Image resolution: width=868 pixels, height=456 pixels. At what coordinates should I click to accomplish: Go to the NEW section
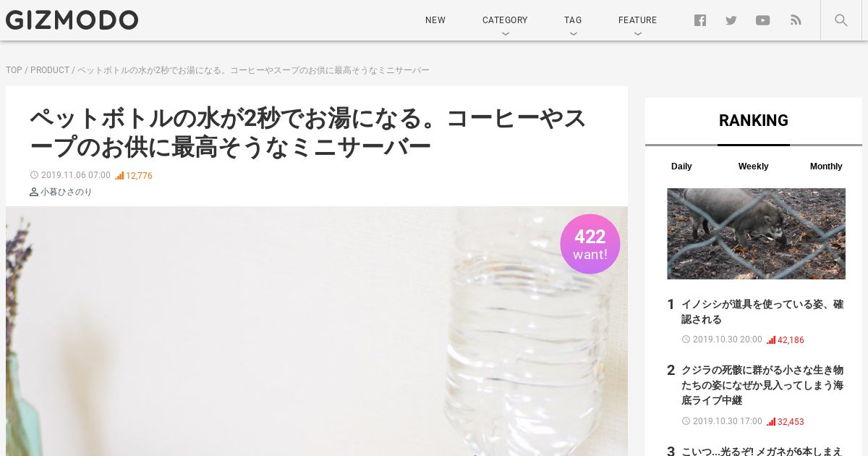(x=435, y=20)
